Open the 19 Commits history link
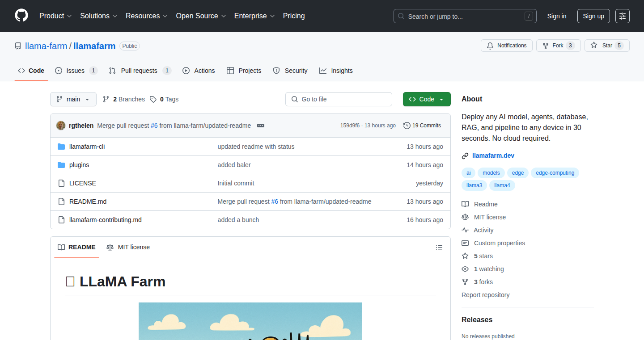The image size is (644, 340). pos(422,126)
